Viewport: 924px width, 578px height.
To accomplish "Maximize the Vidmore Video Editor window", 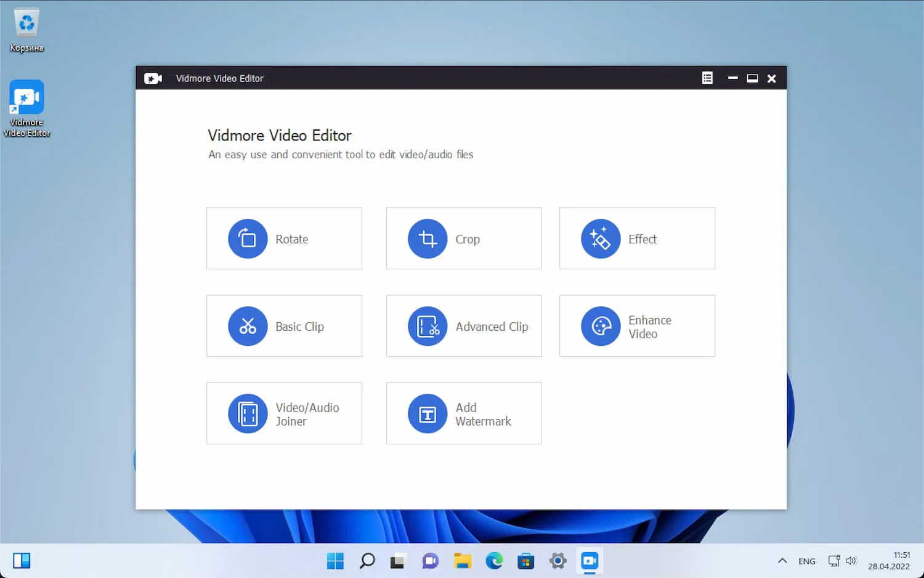I will [752, 78].
